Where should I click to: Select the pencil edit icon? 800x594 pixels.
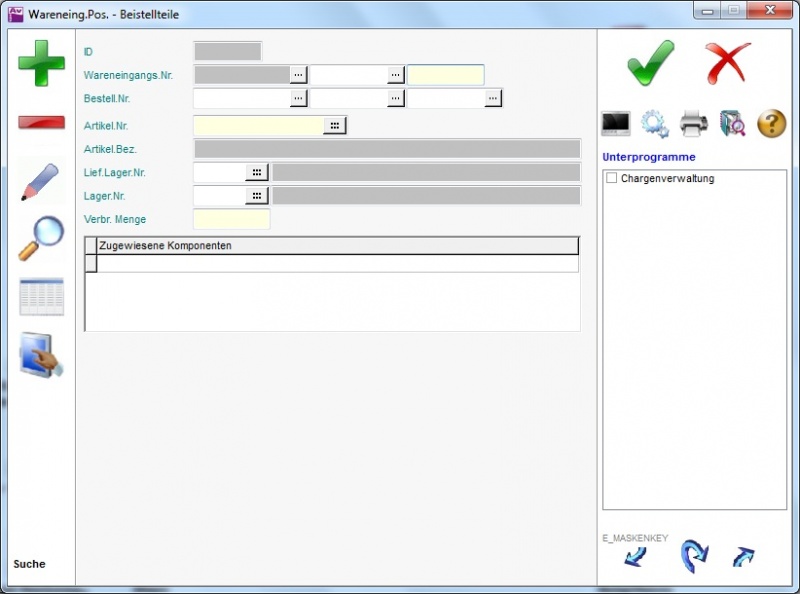click(41, 181)
